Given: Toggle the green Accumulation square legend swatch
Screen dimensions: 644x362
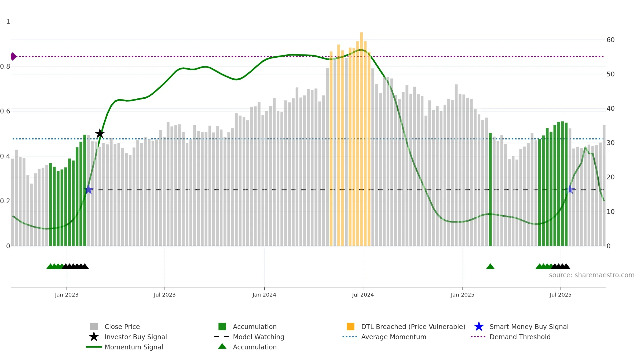Looking at the screenshot, I should (x=222, y=327).
